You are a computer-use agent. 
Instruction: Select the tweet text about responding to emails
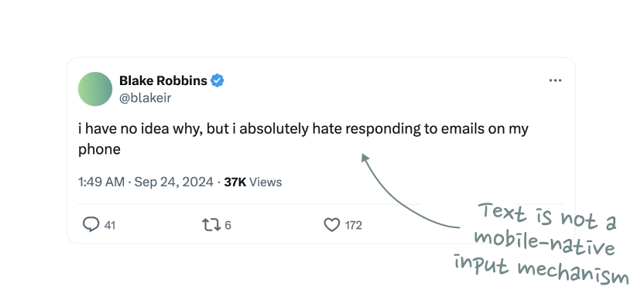pos(303,139)
